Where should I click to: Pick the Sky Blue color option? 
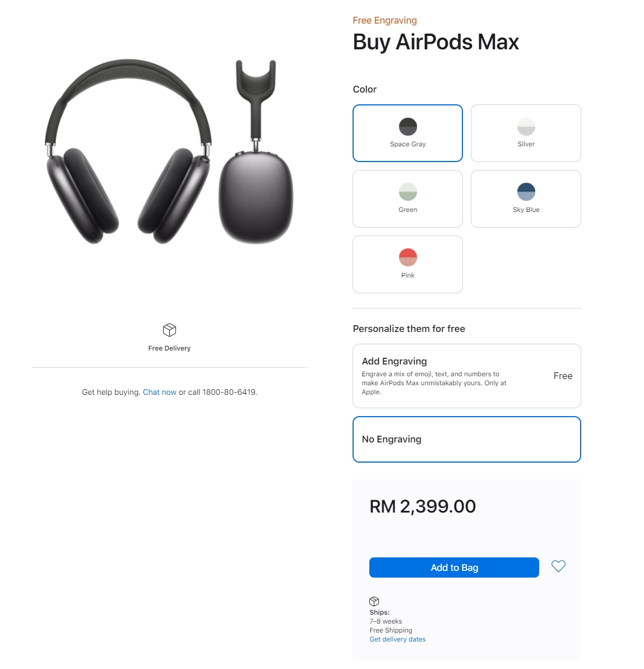(526, 199)
